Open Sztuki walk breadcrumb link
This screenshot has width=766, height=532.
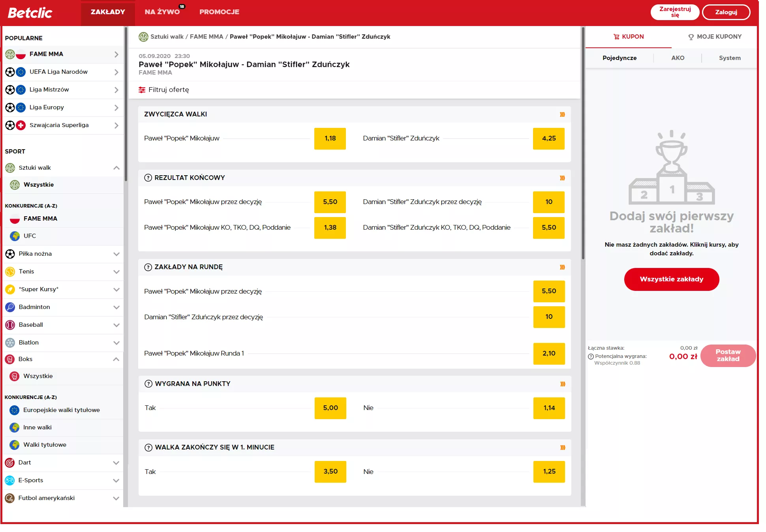click(167, 37)
